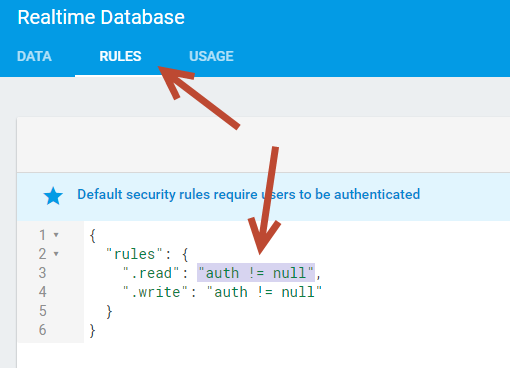The height and width of the screenshot is (368, 510).
Task: Click the ".read" rule key
Action: (152, 273)
